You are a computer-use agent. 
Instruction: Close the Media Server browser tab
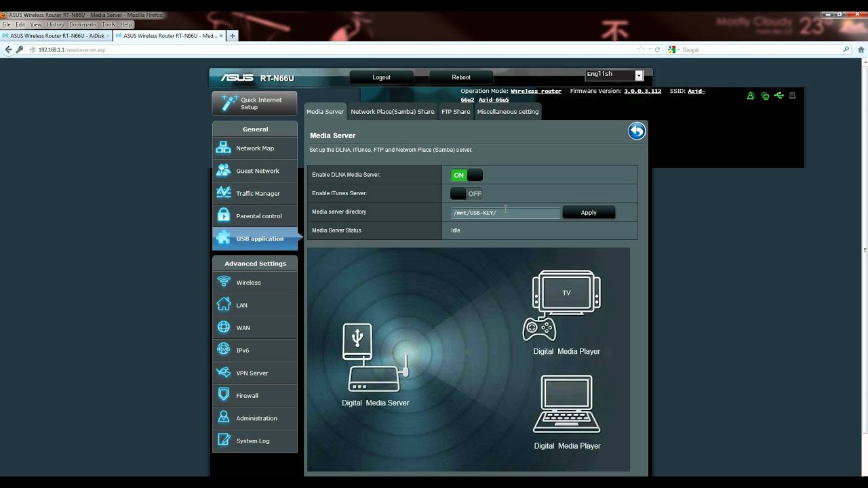click(222, 36)
